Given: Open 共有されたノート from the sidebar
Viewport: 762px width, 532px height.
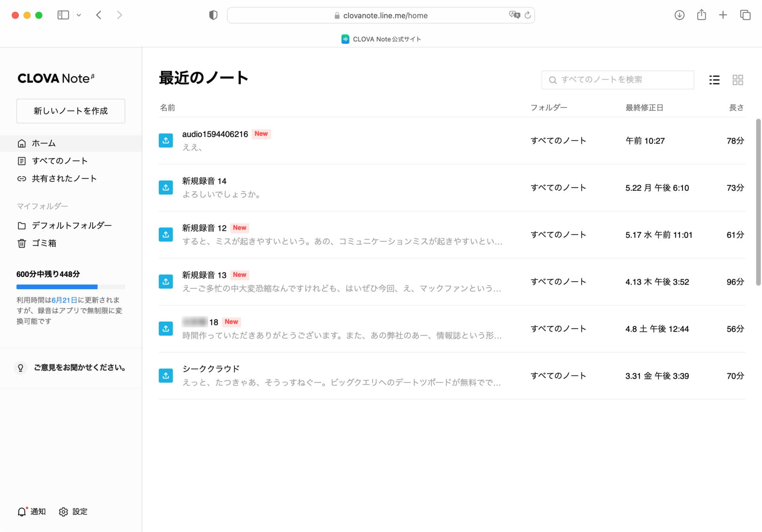Looking at the screenshot, I should [22, 179].
